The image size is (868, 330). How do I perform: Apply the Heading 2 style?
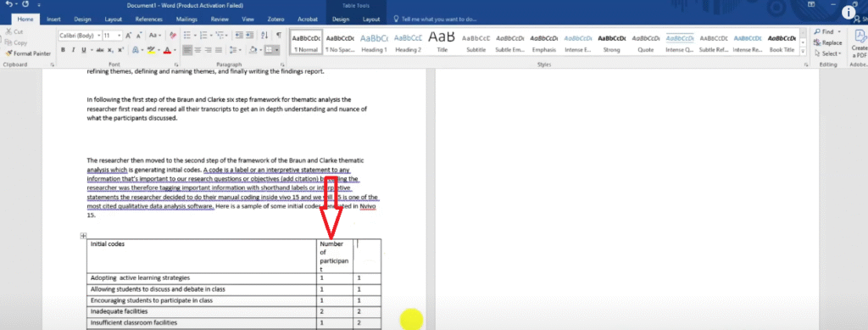tap(408, 42)
